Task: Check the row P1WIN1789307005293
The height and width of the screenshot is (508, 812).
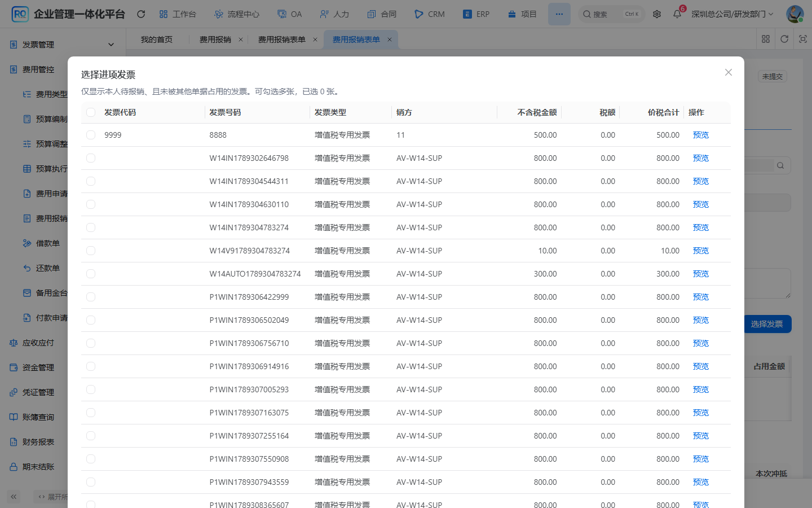Action: 91,389
